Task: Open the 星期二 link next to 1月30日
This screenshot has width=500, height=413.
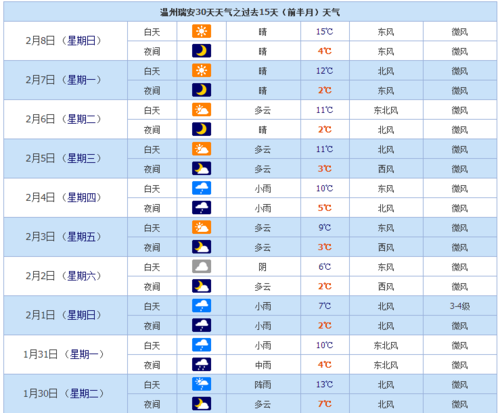Action: pos(84,394)
